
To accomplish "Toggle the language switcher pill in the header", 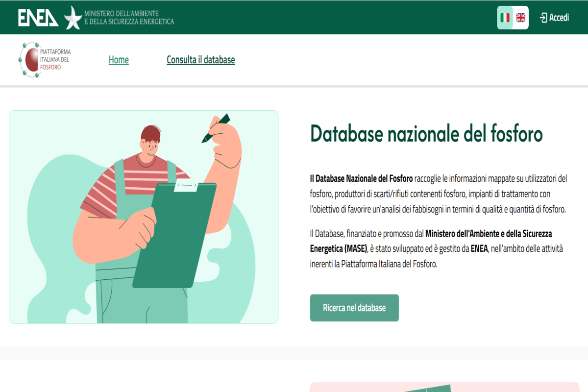I will coord(512,18).
